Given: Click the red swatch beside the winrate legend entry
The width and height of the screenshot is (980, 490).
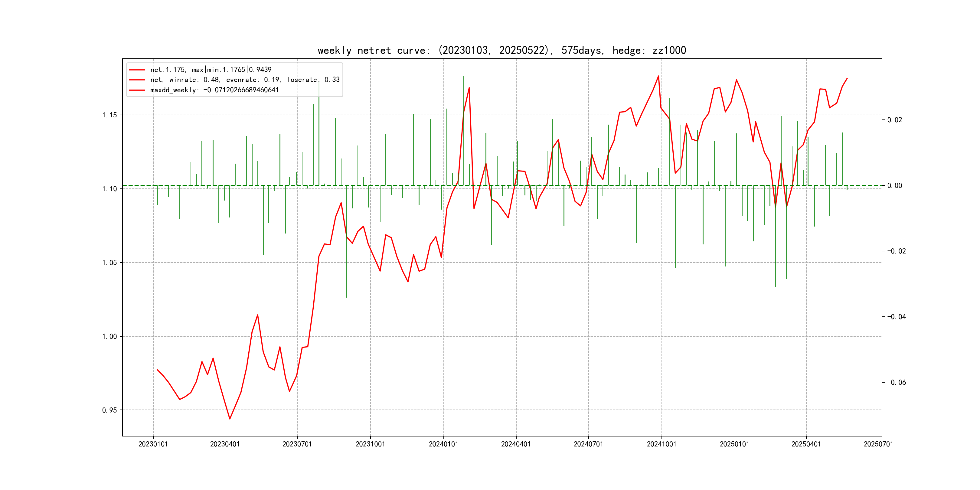Looking at the screenshot, I should coord(137,80).
